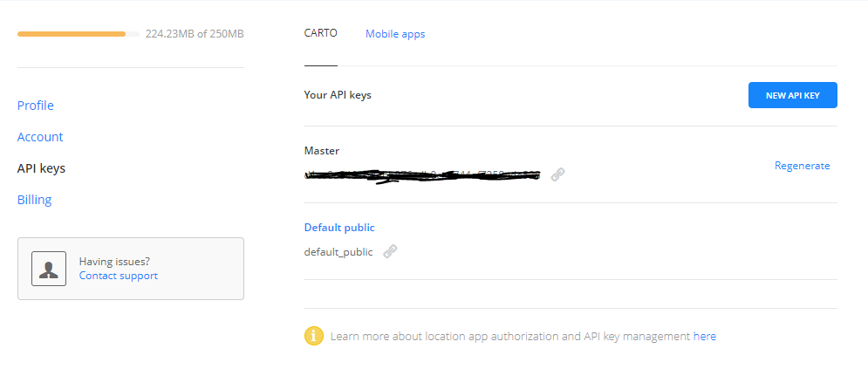Image resolution: width=868 pixels, height=369 pixels.
Task: Click the yellow info icon
Action: (x=314, y=336)
